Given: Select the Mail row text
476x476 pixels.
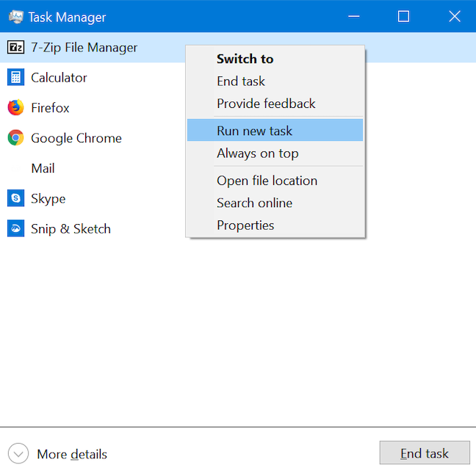Looking at the screenshot, I should pos(43,168).
